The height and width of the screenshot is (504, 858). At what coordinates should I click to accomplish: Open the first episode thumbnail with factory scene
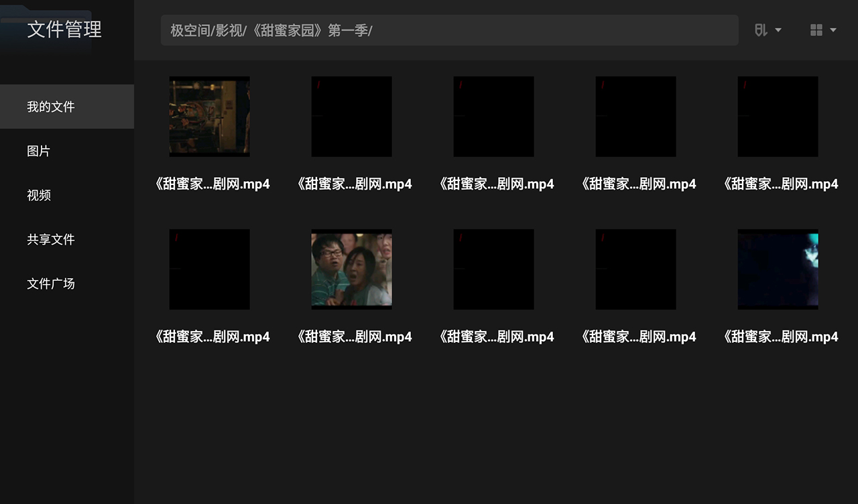[209, 116]
